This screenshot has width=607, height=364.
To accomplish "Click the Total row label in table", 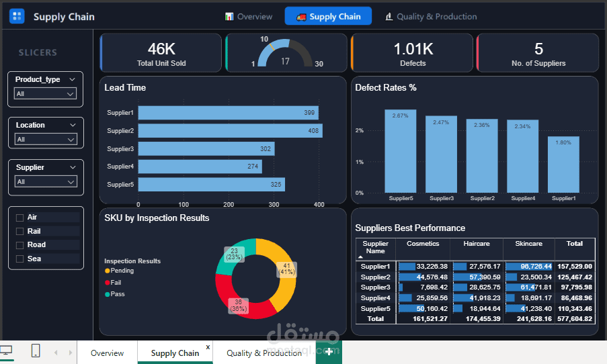I will [x=376, y=319].
